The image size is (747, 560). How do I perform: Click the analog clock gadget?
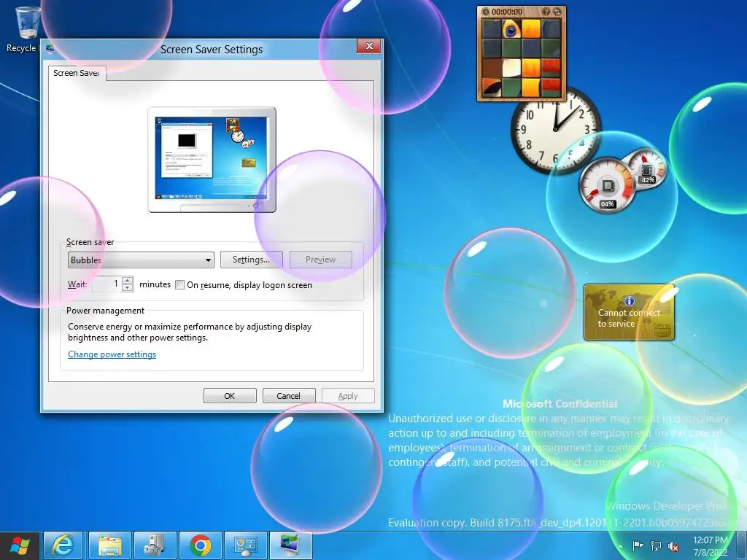coord(555,128)
